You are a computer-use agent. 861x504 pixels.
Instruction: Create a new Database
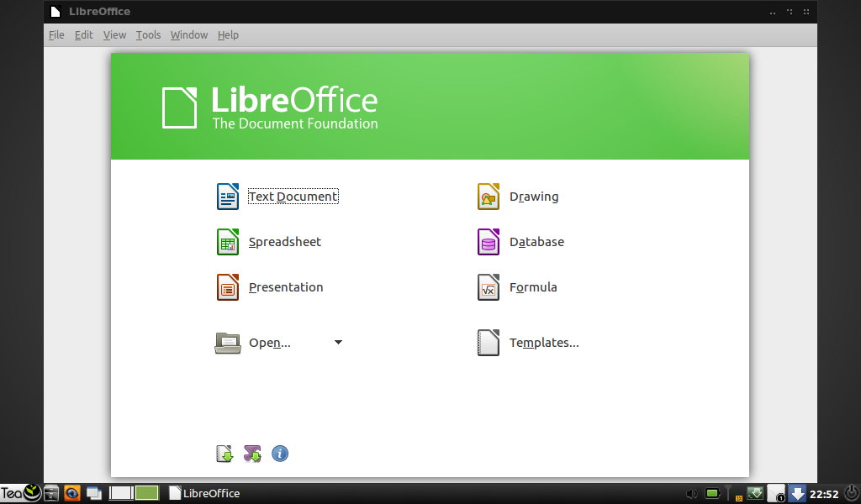click(x=536, y=242)
